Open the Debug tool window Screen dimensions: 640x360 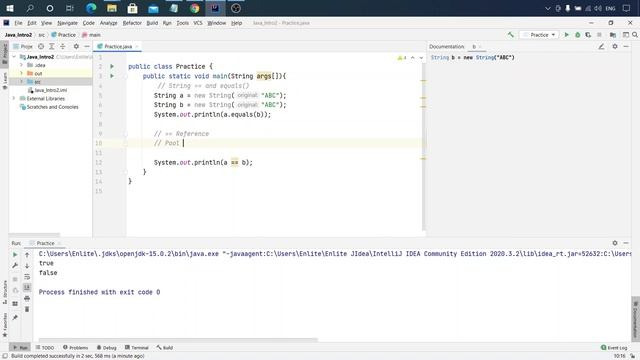point(107,348)
